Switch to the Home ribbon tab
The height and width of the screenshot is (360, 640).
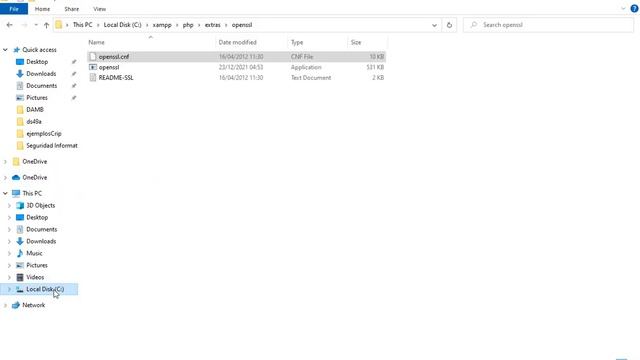pos(42,9)
